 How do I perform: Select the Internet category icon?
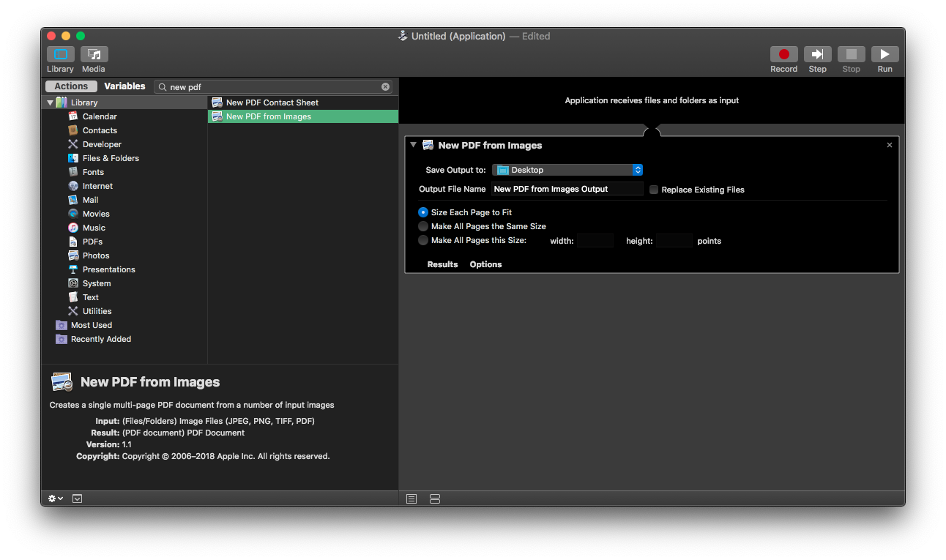73,186
